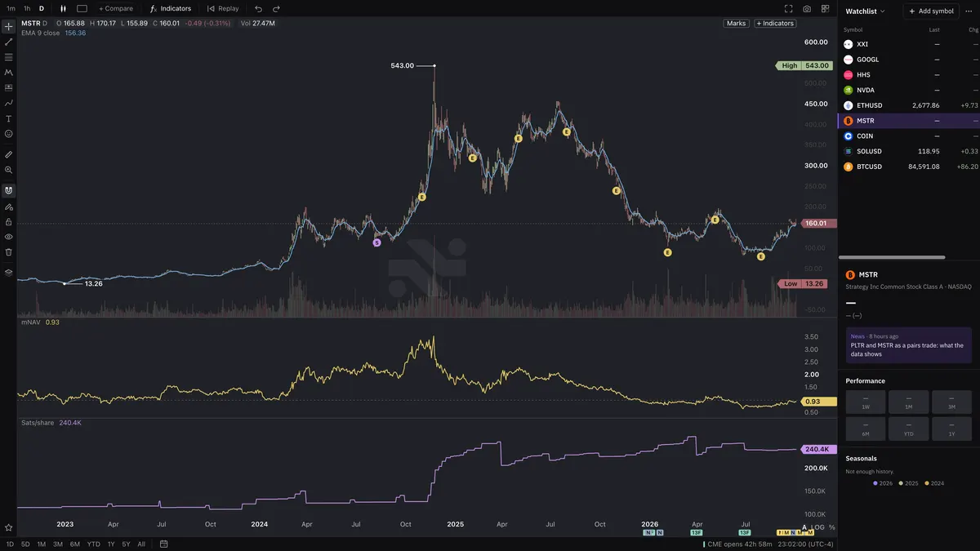The image size is (980, 551).
Task: Click the favorites star icon at bottom left
Action: click(x=8, y=528)
